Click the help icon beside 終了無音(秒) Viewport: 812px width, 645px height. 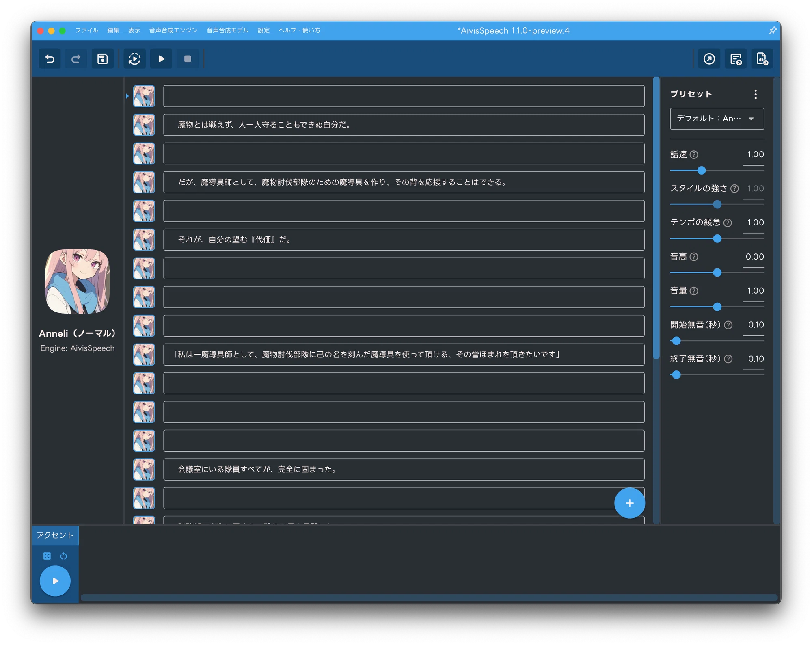pyautogui.click(x=728, y=359)
